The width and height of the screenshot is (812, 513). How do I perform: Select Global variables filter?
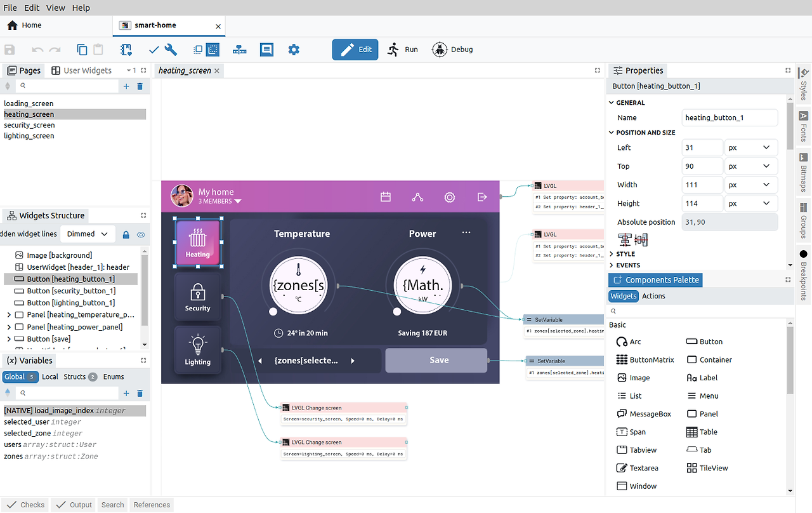click(x=20, y=376)
